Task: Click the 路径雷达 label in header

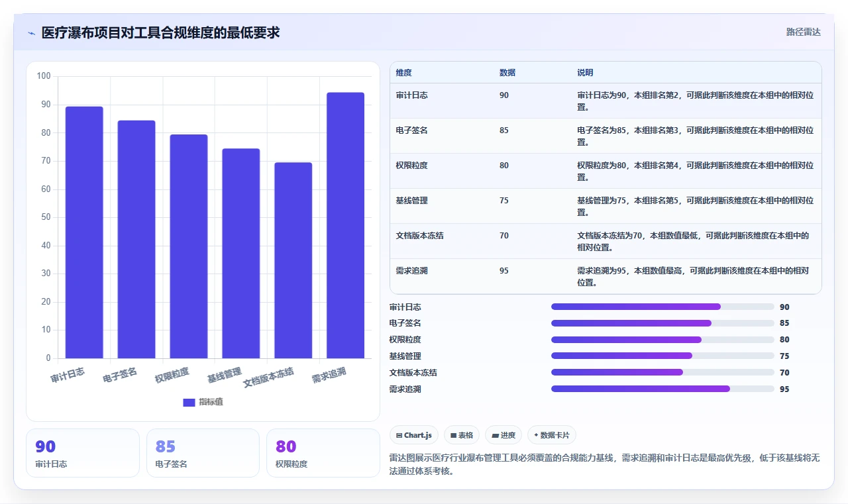Action: tap(803, 32)
